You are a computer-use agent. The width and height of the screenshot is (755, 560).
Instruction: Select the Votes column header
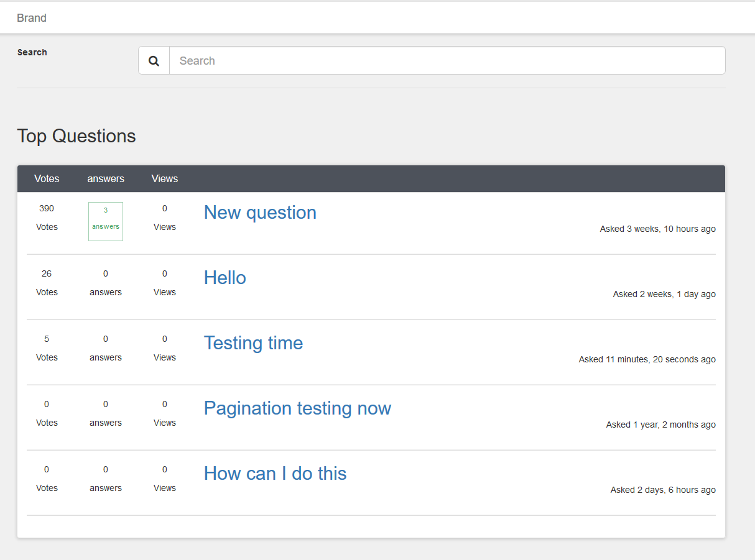(47, 179)
